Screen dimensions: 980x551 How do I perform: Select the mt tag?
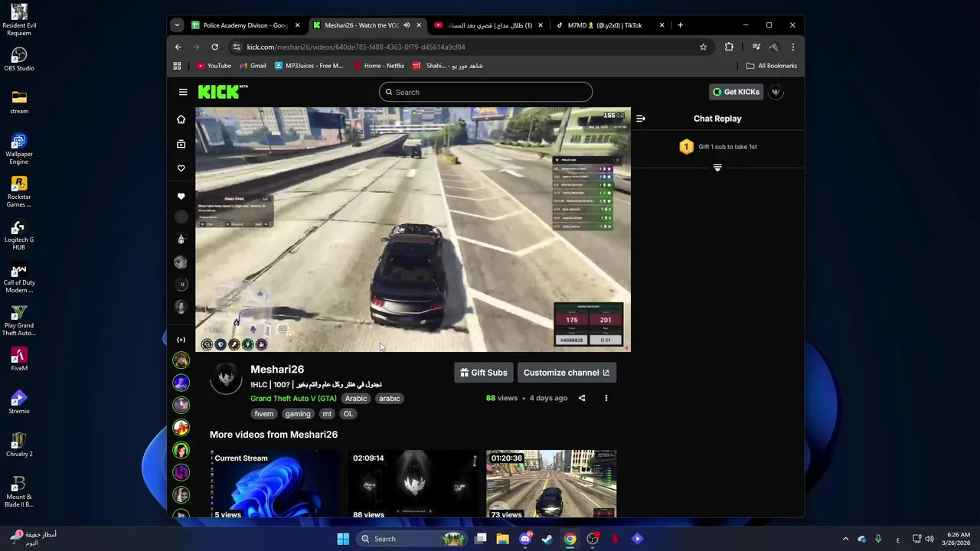pyautogui.click(x=327, y=414)
